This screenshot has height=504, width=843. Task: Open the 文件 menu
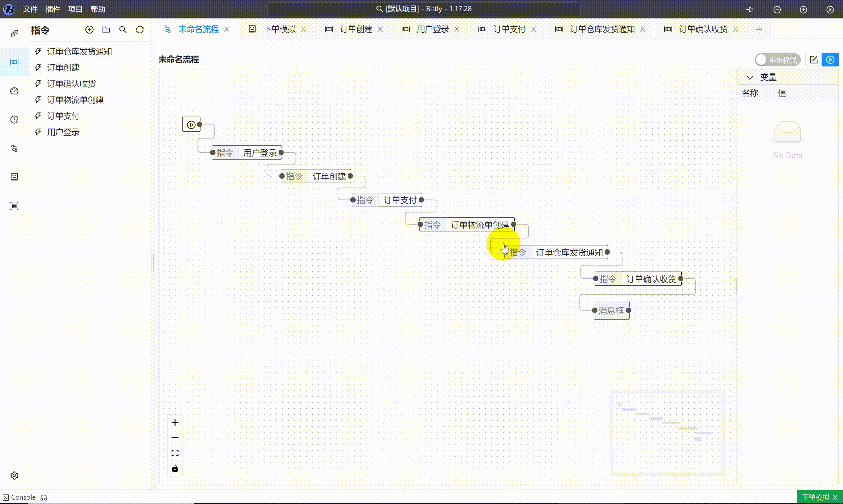(30, 9)
